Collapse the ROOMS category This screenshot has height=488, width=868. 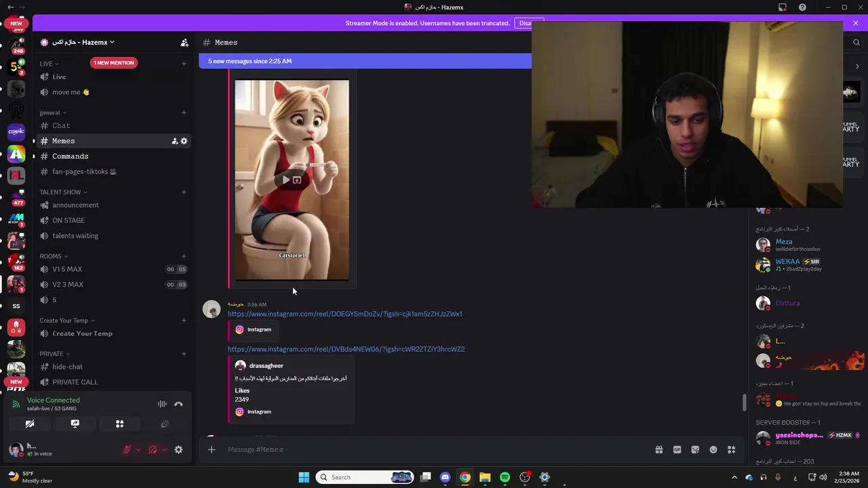[54, 256]
